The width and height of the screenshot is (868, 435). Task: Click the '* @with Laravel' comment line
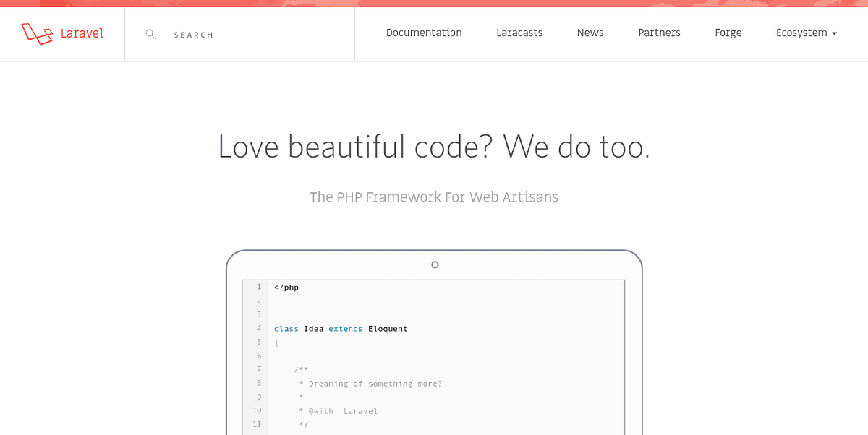pyautogui.click(x=338, y=411)
